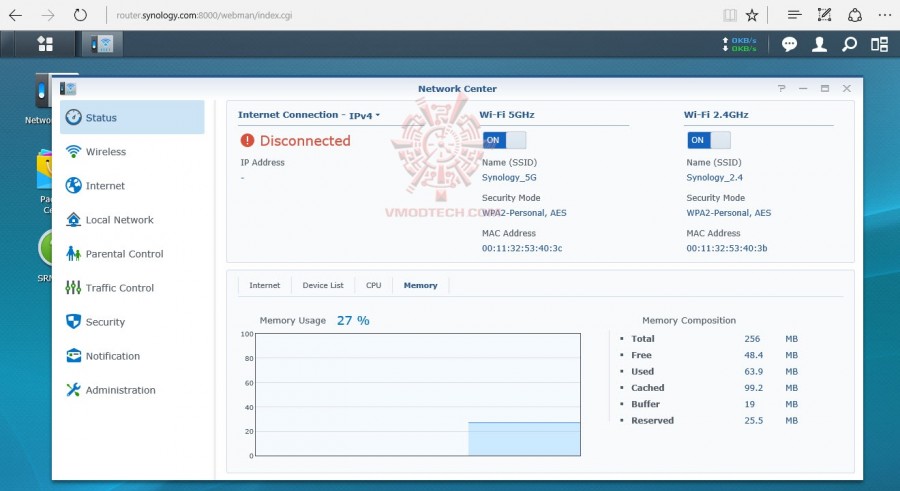900x491 pixels.
Task: Switch to the Internet monitoring tab
Action: tap(265, 285)
